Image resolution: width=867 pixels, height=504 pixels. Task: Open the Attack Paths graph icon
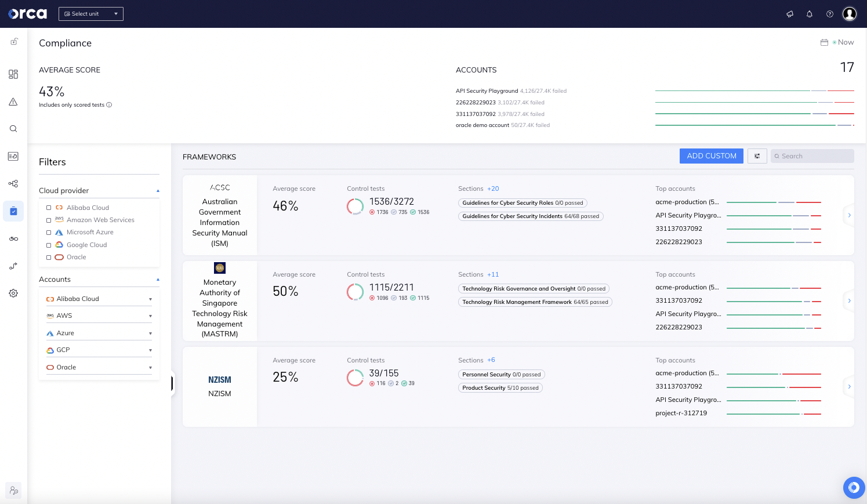click(13, 183)
